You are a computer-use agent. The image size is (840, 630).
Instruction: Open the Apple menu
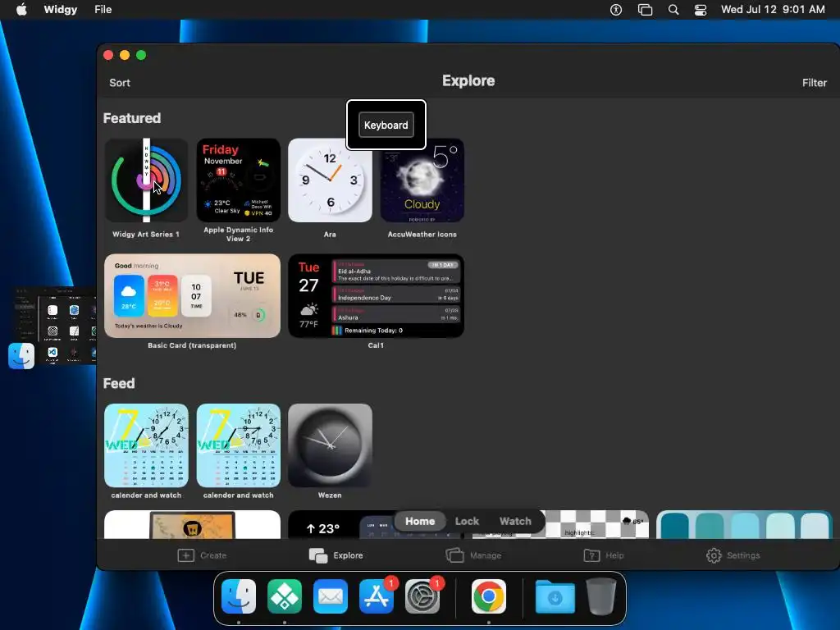coord(21,10)
